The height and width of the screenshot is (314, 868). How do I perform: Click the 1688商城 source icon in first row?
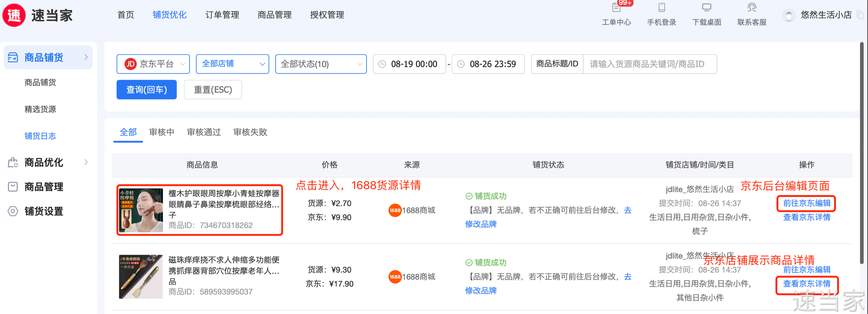(394, 210)
